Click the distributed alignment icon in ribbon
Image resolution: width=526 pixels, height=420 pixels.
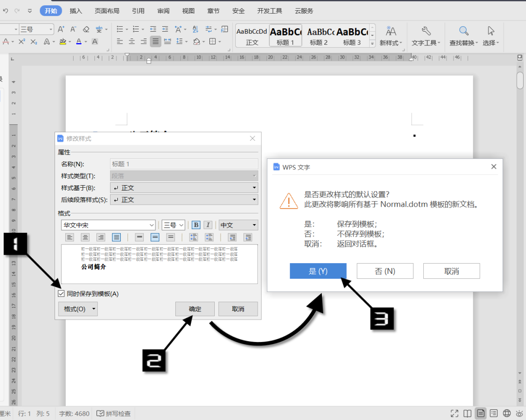(168, 41)
